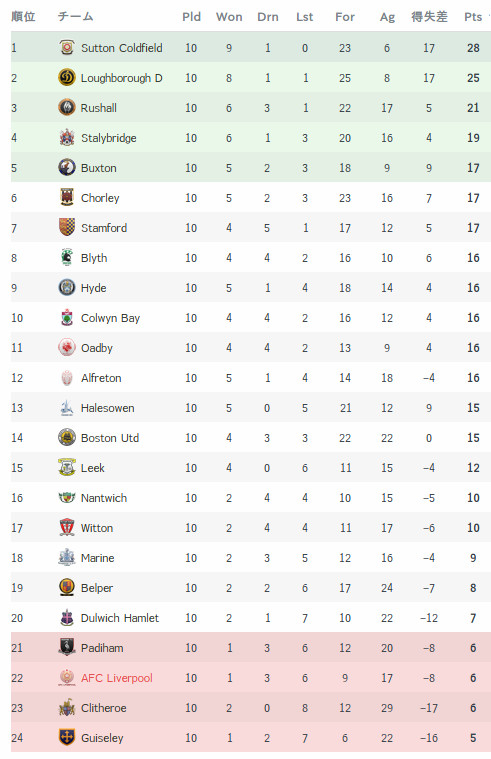Click the Belper club badge
This screenshot has height=759, width=491.
point(67,588)
